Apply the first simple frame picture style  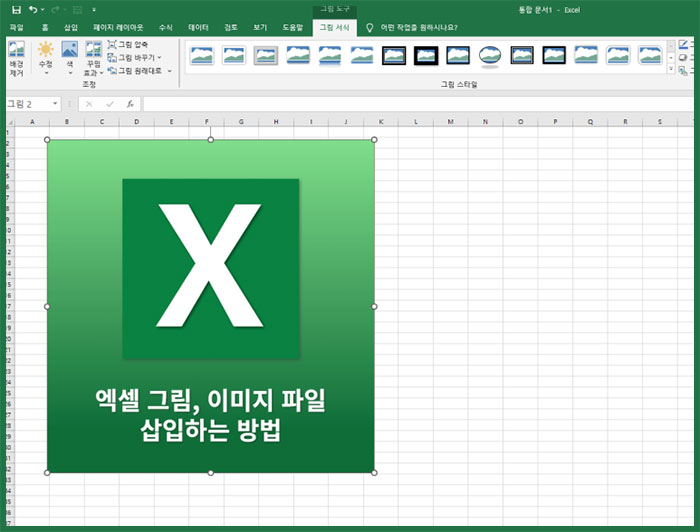(202, 56)
